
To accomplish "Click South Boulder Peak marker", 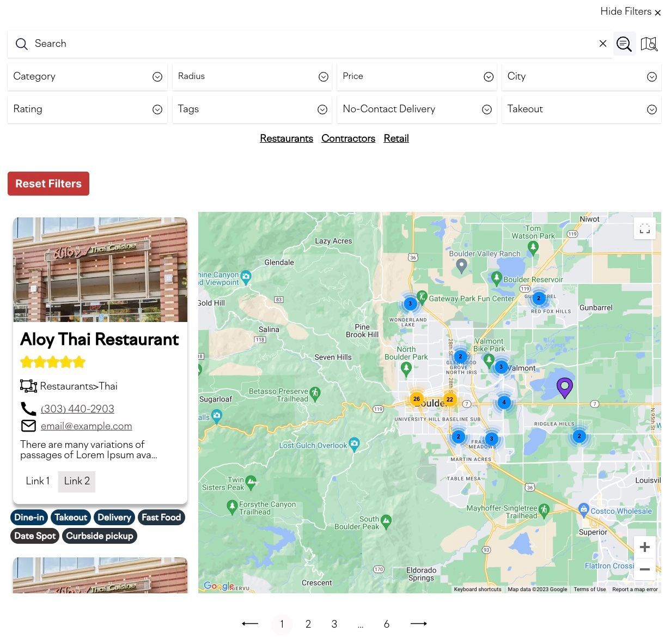I will [386, 521].
